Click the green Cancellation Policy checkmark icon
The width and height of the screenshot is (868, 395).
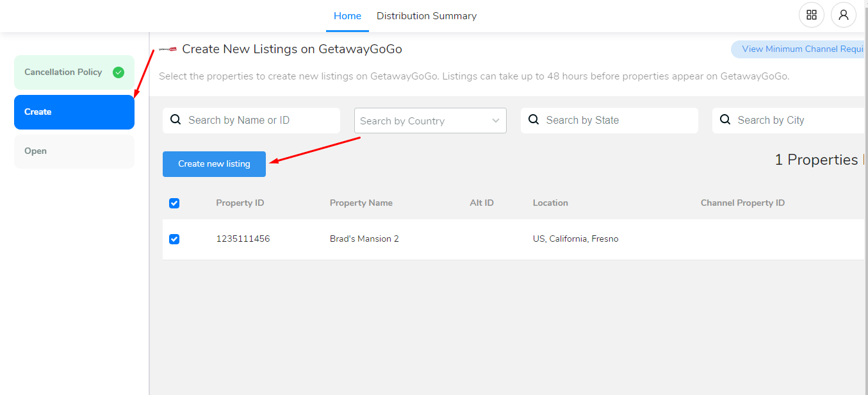point(119,72)
